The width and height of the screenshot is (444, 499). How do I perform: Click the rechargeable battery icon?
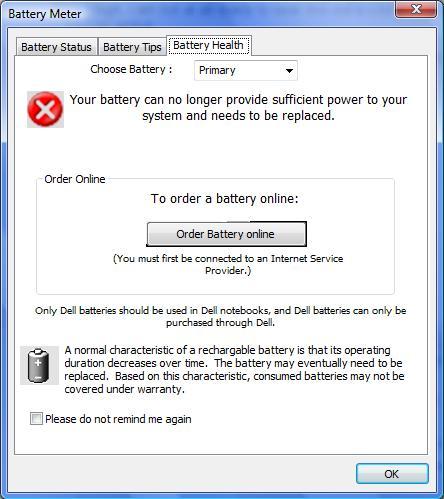[39, 365]
